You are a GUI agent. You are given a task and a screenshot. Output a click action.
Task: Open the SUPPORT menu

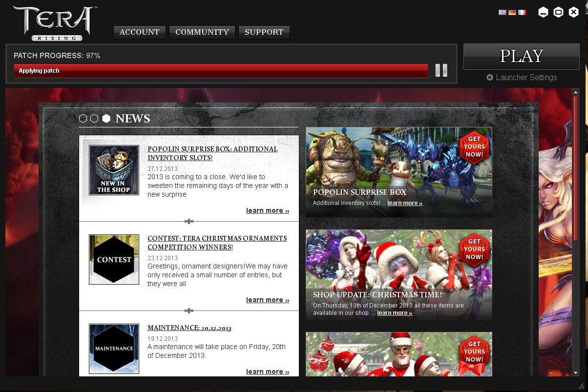[264, 32]
